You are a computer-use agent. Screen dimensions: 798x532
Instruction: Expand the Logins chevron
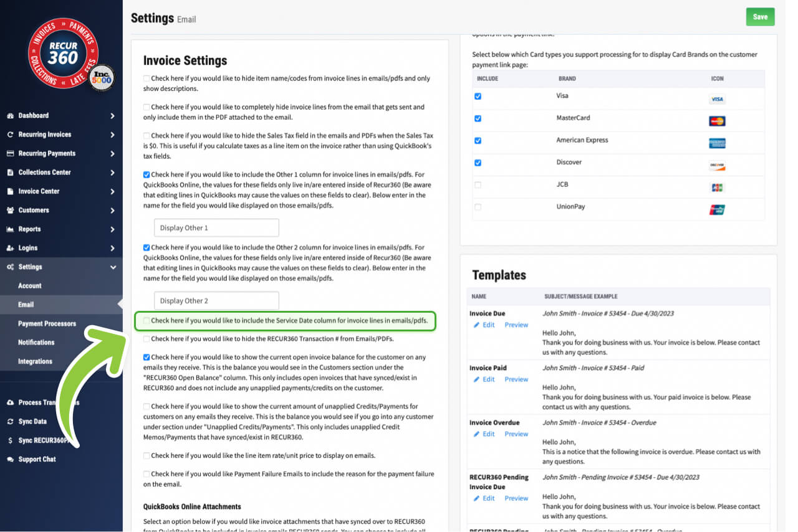(x=112, y=248)
